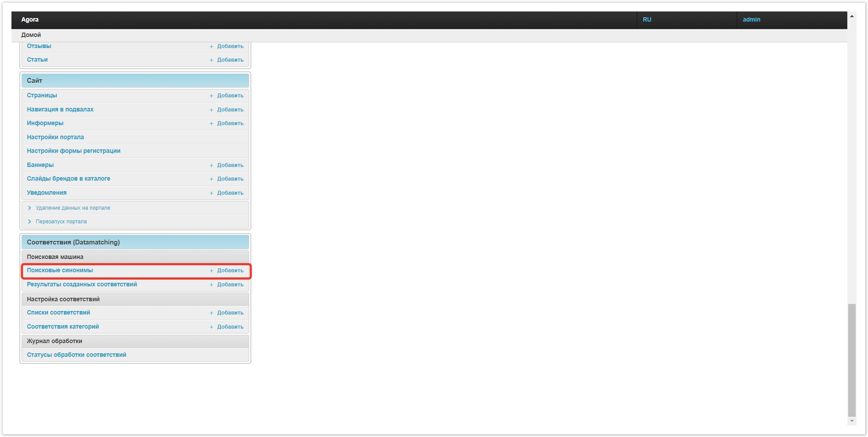Click plus icon in Уведомления row
The image size is (868, 437).
point(211,193)
